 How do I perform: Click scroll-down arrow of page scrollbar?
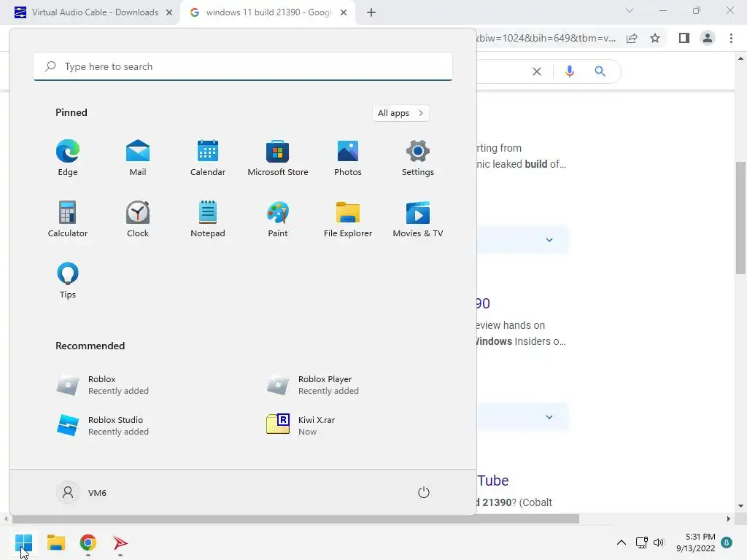[x=740, y=506]
